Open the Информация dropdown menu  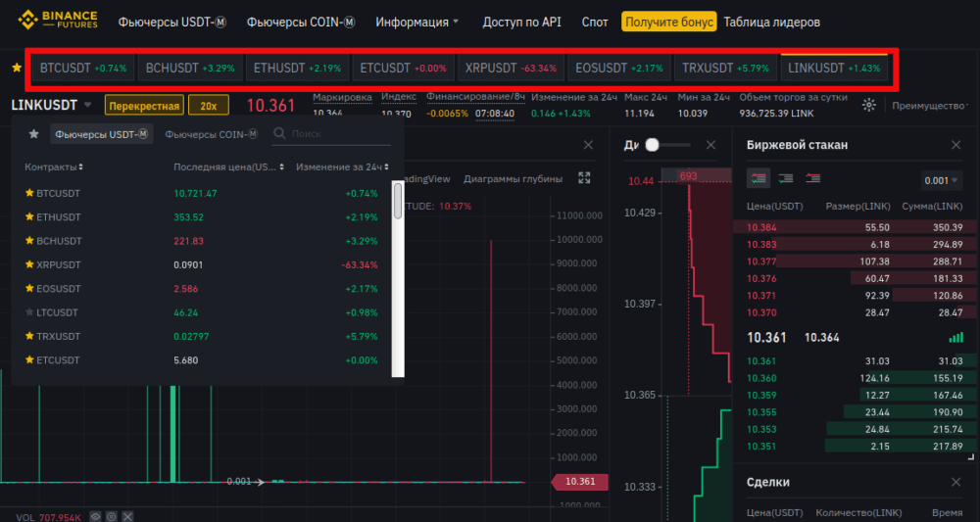point(416,22)
